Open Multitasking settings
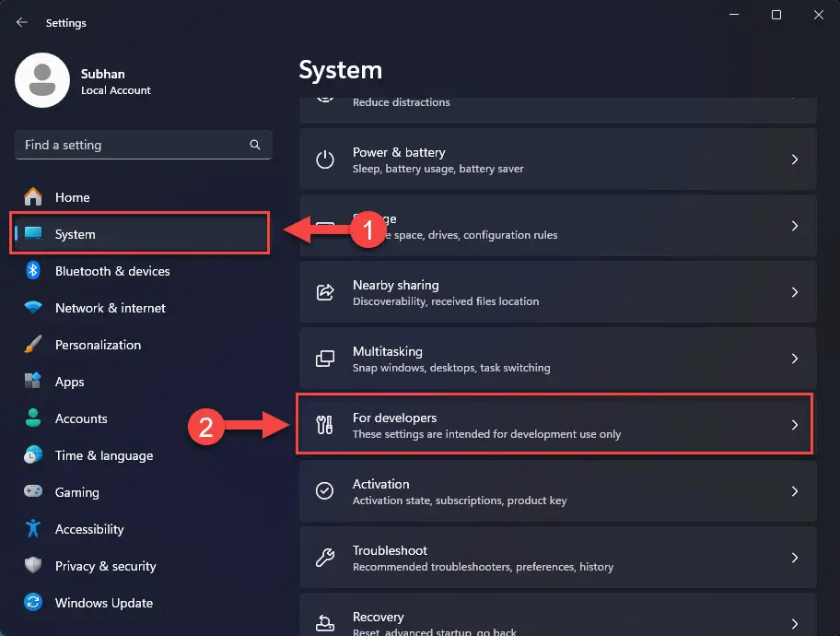The image size is (840, 636). tap(557, 359)
